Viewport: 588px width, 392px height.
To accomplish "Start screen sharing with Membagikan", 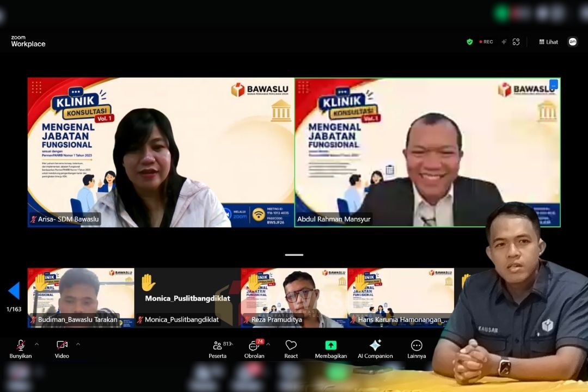I will (x=331, y=350).
